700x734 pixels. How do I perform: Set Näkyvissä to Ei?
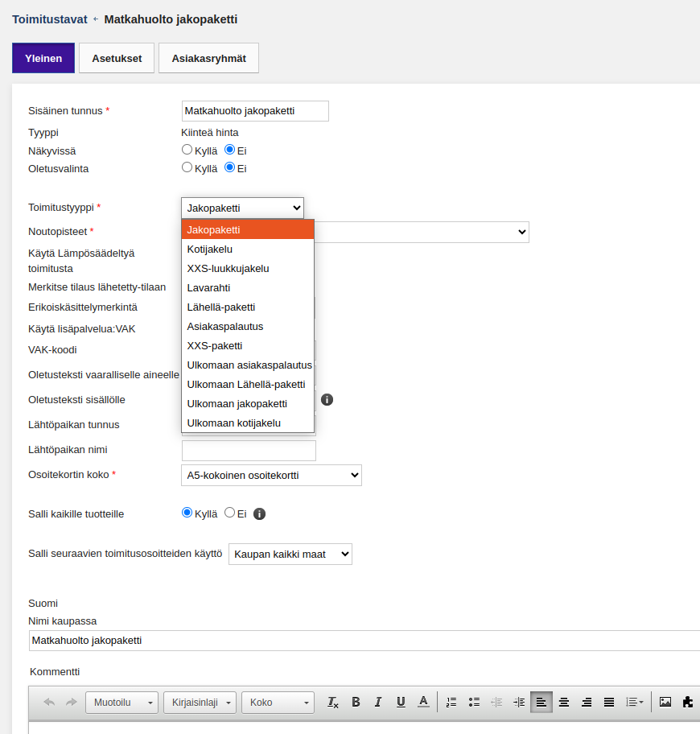[229, 150]
